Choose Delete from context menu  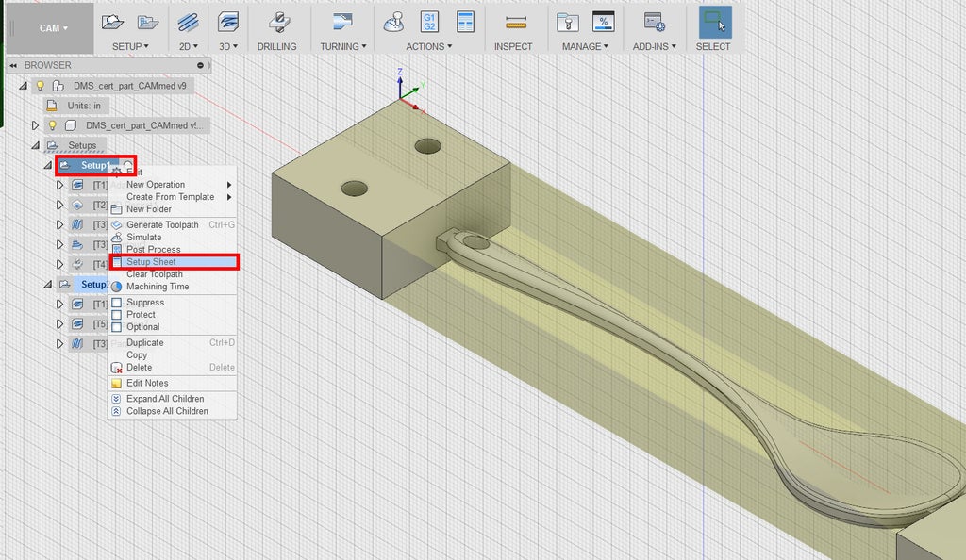pos(173,368)
